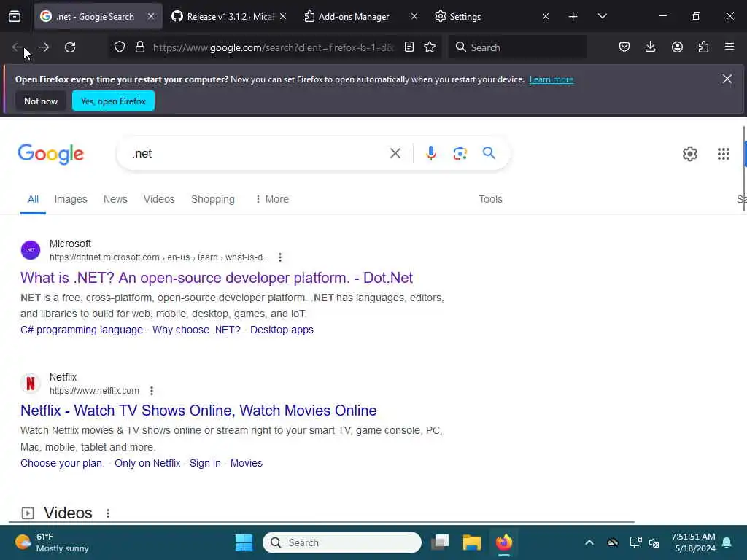Close the Add-ons Manager tab

pos(414,17)
